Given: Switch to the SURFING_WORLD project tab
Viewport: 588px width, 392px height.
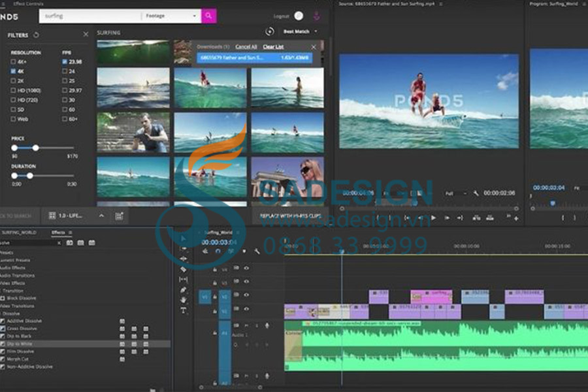Looking at the screenshot, I should pos(19,233).
